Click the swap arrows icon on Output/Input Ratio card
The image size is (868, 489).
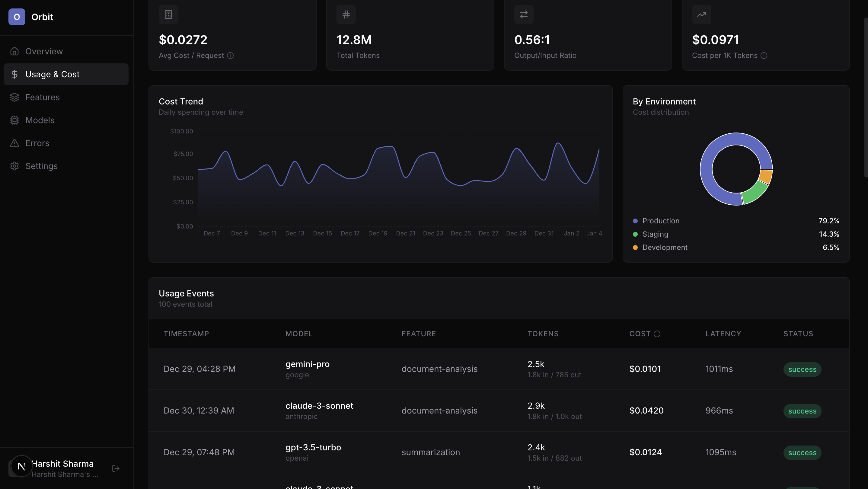(524, 14)
